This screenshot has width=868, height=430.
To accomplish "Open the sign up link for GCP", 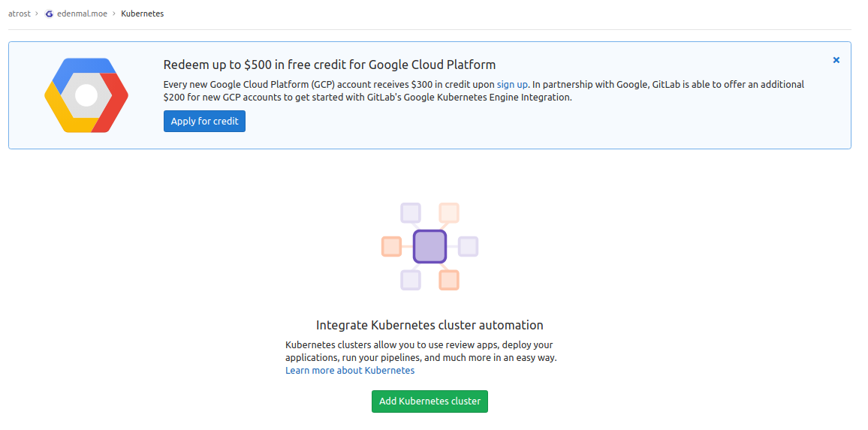I will point(512,84).
